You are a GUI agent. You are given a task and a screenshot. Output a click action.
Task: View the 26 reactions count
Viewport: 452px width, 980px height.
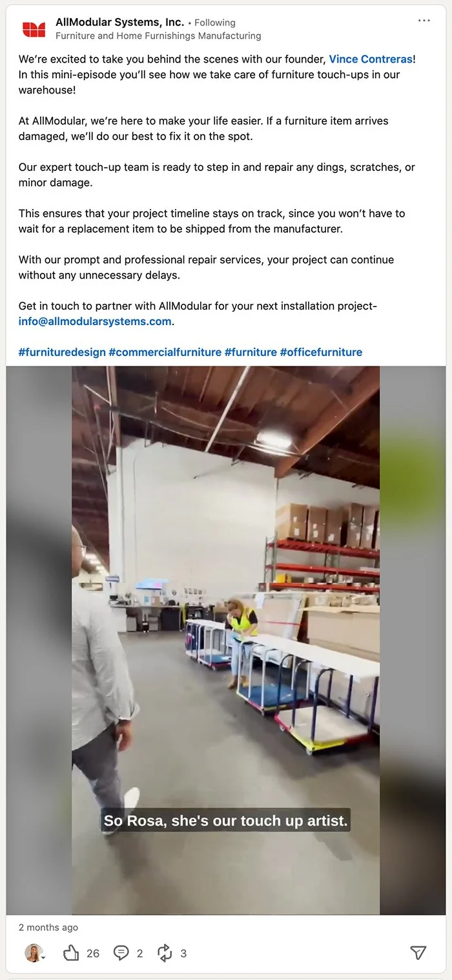pyautogui.click(x=93, y=954)
